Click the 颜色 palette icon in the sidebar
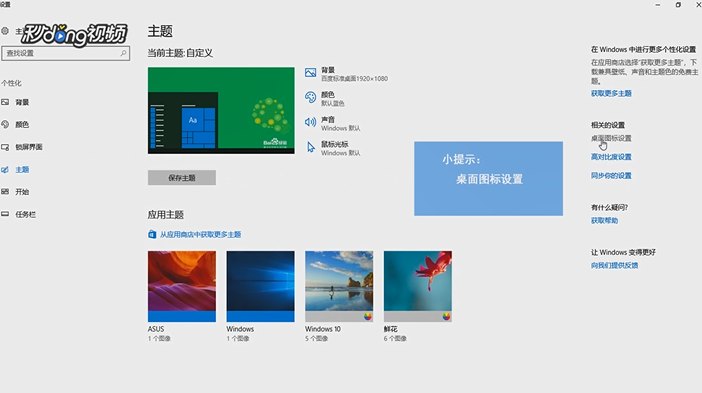 (5, 124)
